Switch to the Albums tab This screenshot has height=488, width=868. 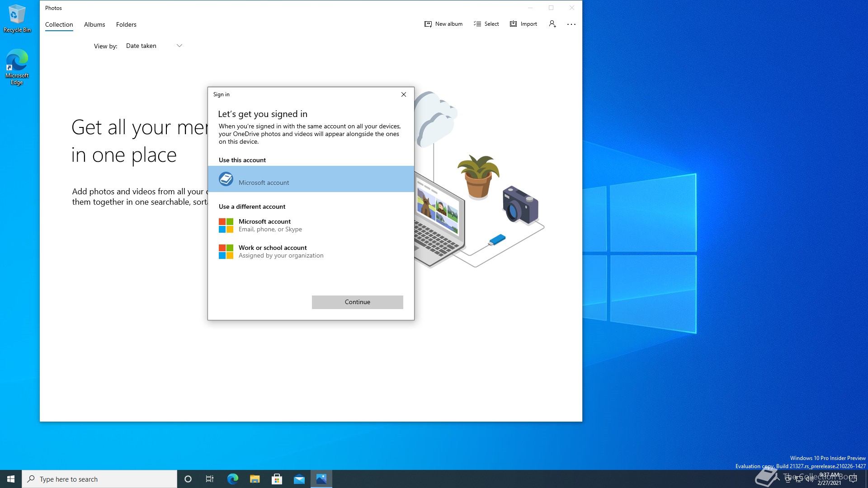[x=94, y=24]
